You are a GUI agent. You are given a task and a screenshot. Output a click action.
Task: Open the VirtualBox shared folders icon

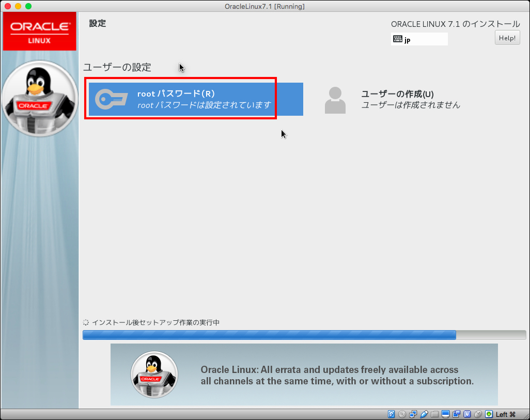[434, 414]
